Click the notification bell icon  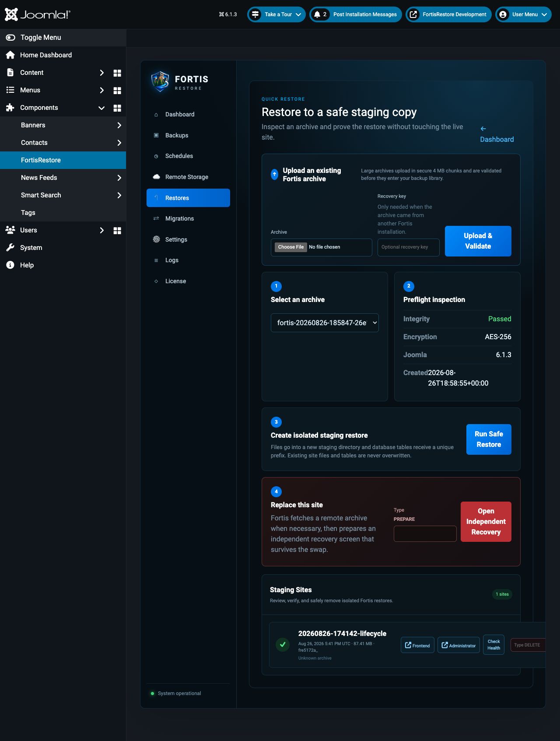[x=317, y=14]
